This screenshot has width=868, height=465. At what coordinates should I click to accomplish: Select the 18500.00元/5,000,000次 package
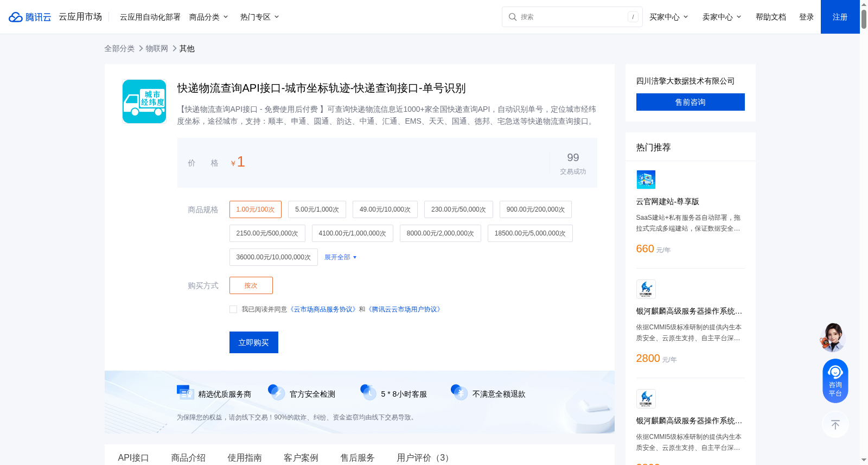point(530,233)
